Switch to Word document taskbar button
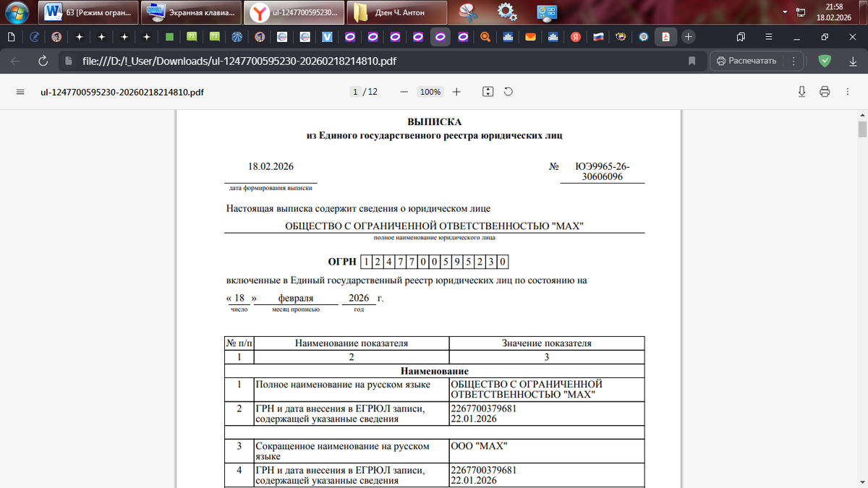Viewport: 868px width, 488px height. (87, 12)
